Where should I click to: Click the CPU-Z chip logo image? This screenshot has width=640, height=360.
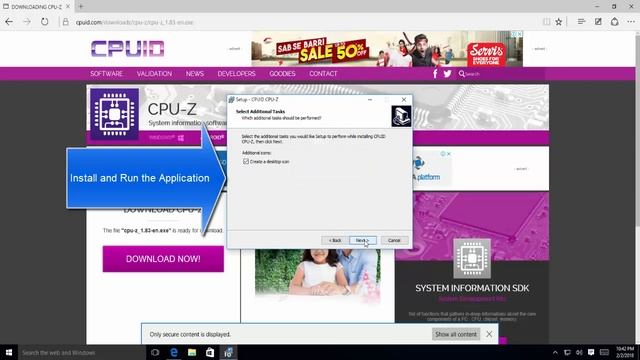click(114, 114)
